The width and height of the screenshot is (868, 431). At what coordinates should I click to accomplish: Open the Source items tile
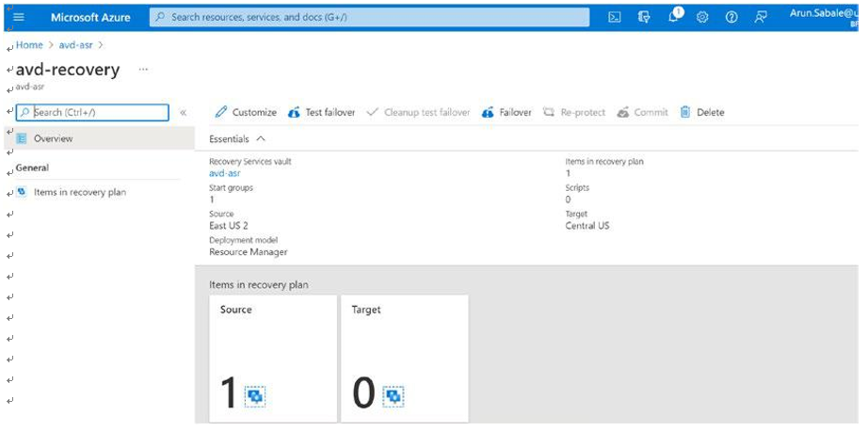click(x=273, y=359)
